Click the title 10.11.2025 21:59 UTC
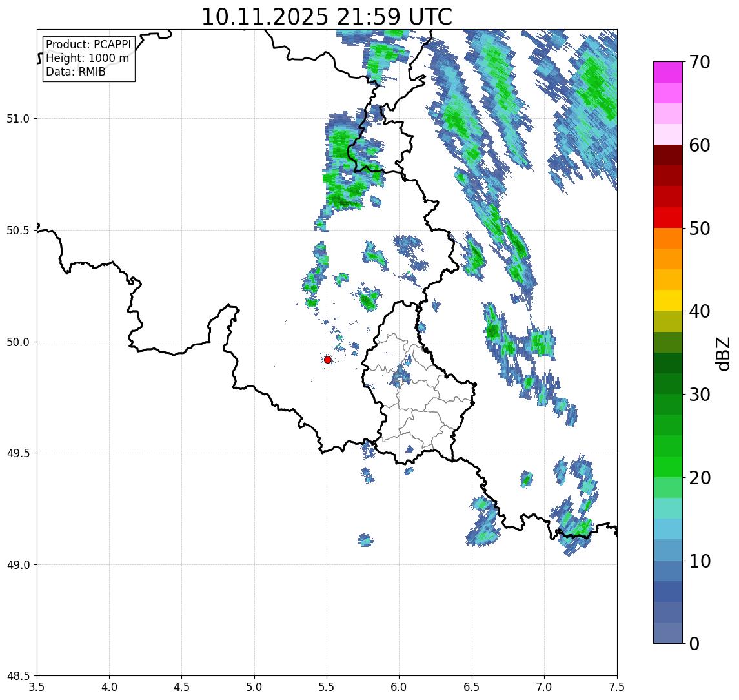This screenshot has height=700, width=739. tap(327, 17)
